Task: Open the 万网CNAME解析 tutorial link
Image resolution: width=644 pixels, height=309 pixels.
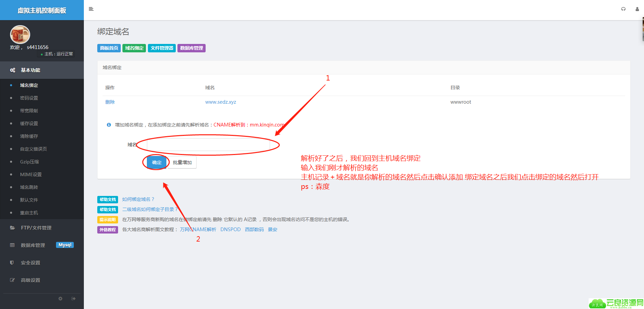Action: 198,229
